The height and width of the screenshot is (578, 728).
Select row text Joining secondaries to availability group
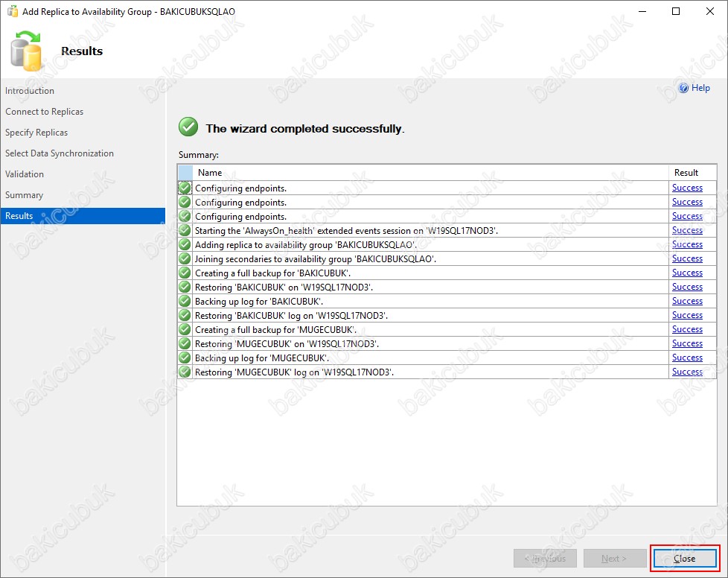[316, 258]
